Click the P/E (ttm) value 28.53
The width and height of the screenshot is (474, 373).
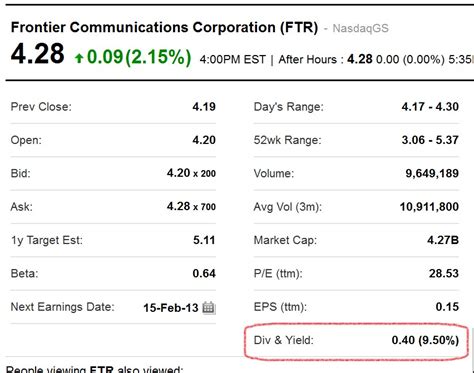(x=444, y=273)
